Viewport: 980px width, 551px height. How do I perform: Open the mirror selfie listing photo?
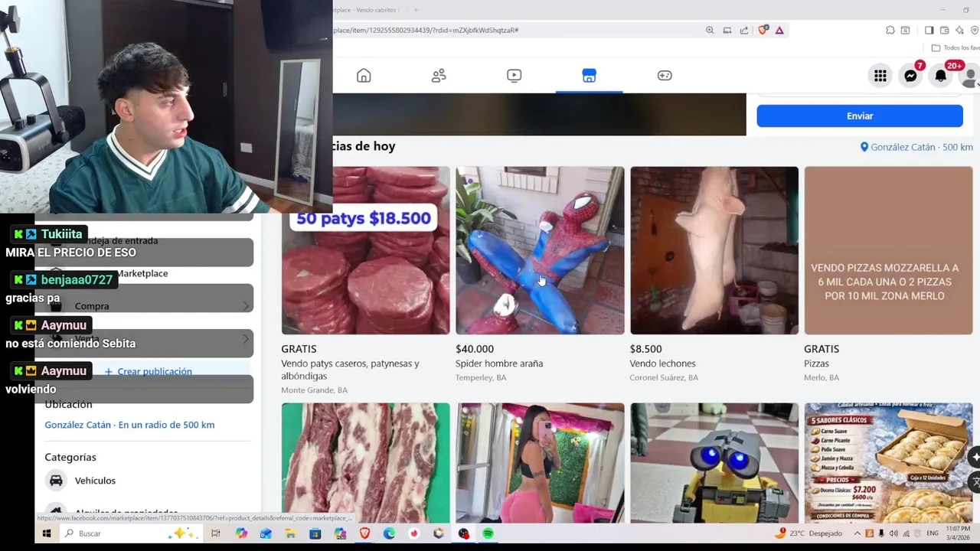coord(540,463)
